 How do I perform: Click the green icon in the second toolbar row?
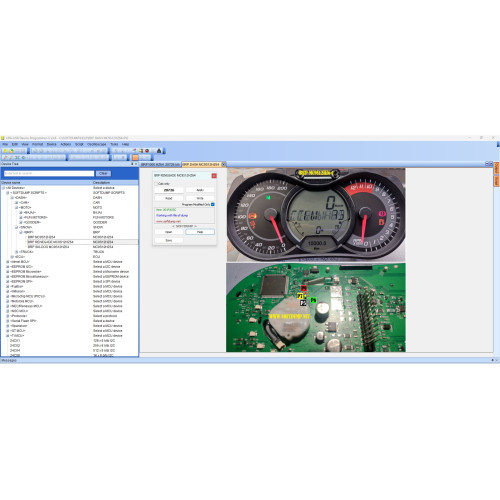pyautogui.click(x=23, y=157)
